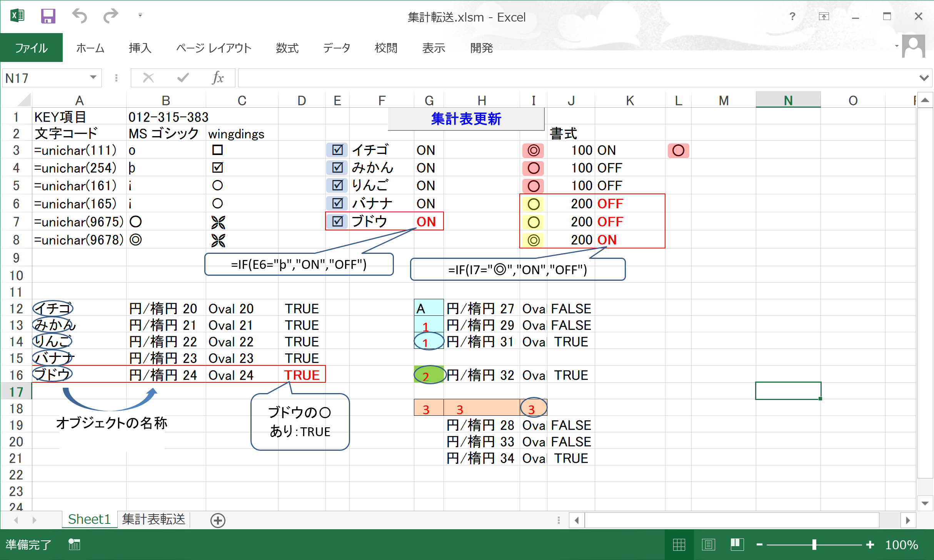Switch to Page Break Preview icon
934x560 pixels.
click(x=737, y=545)
